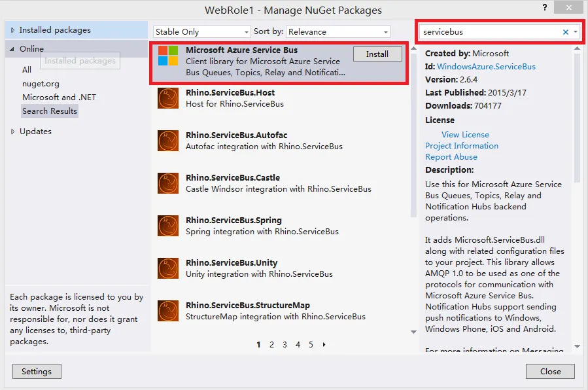This screenshot has width=588, height=390.
Task: Go to results page 3
Action: [x=285, y=344]
